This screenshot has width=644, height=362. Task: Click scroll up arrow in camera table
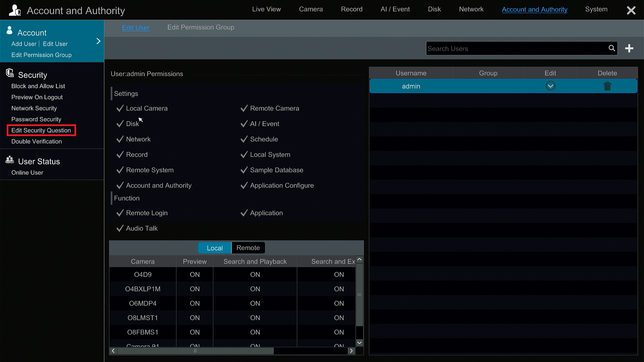click(x=360, y=260)
